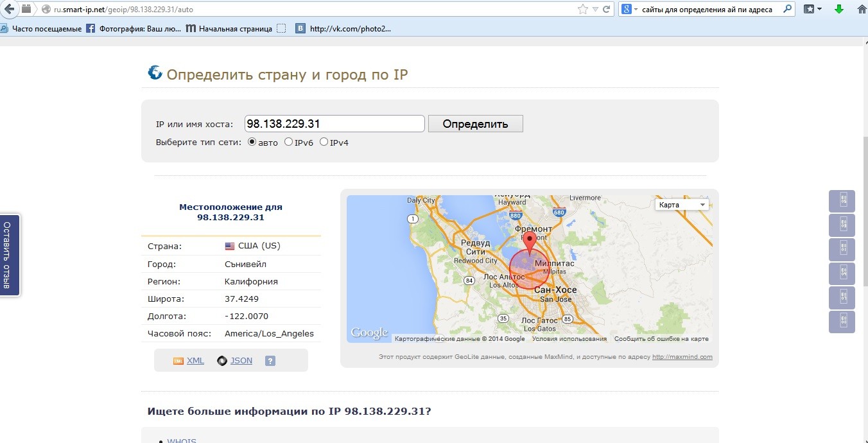Bookmark this page with the star icon
This screenshot has width=868, height=443.
[x=583, y=10]
